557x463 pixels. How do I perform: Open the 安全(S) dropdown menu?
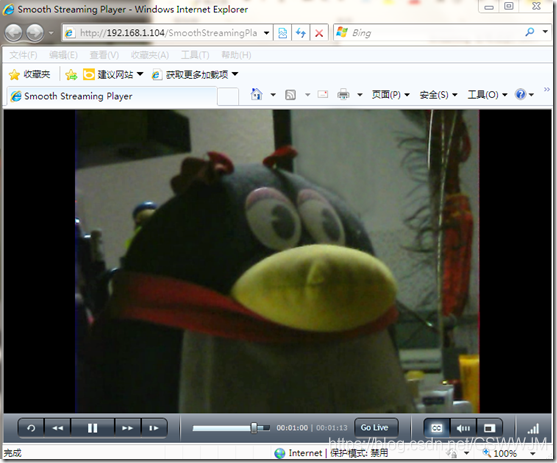[x=438, y=95]
